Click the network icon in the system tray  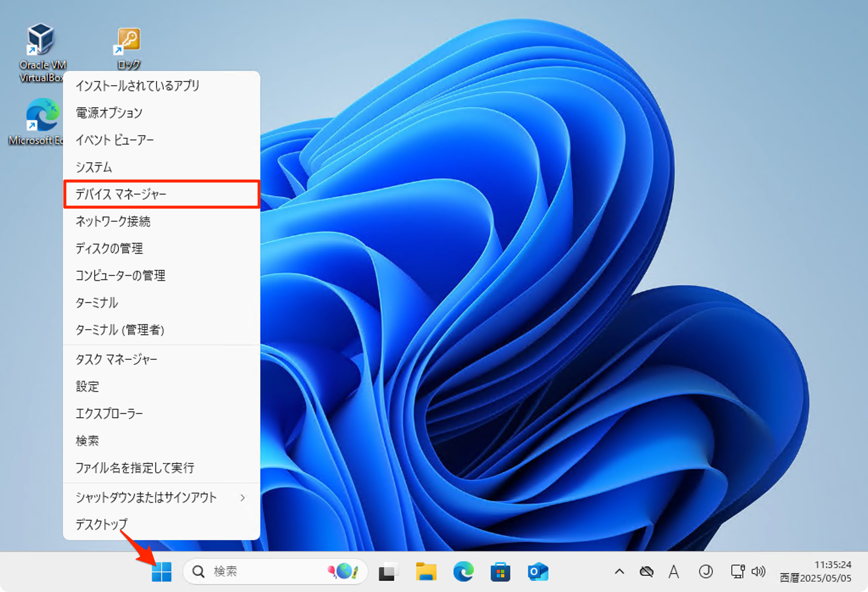[737, 571]
